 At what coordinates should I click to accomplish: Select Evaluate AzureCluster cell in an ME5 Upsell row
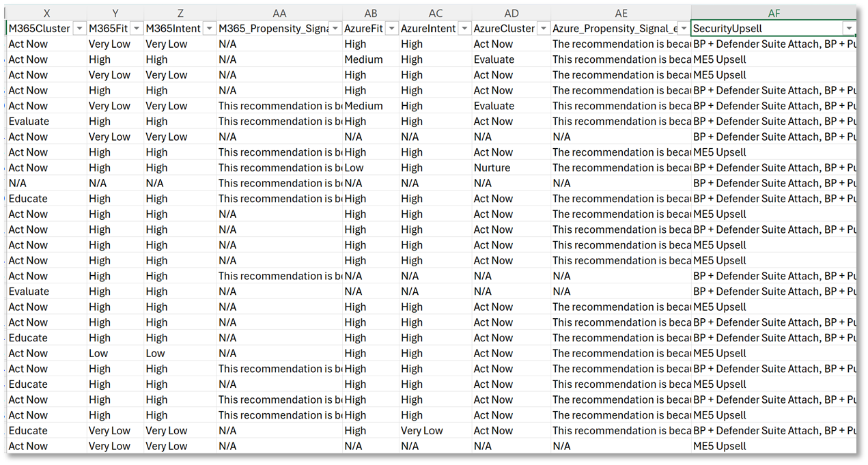[x=511, y=59]
